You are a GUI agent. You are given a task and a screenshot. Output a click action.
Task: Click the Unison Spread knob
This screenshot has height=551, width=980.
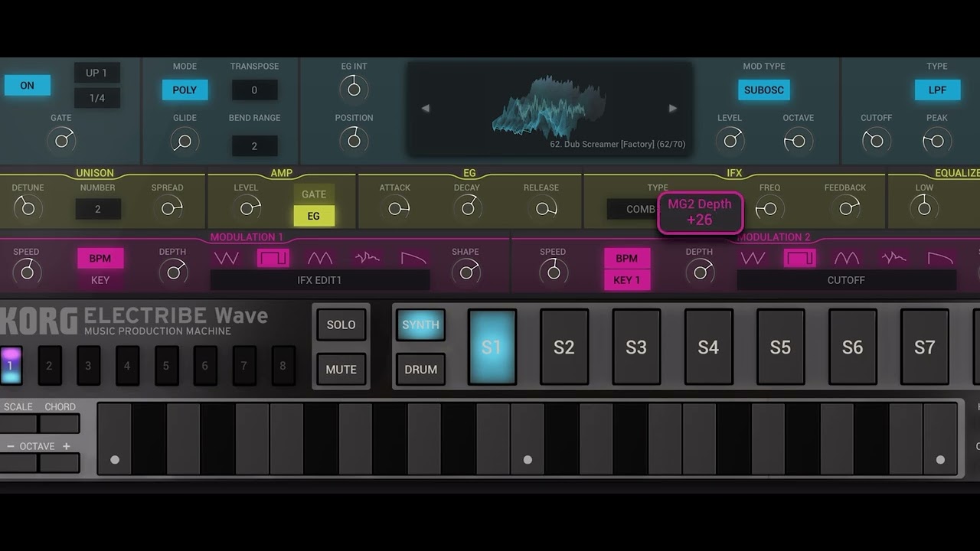[167, 207]
